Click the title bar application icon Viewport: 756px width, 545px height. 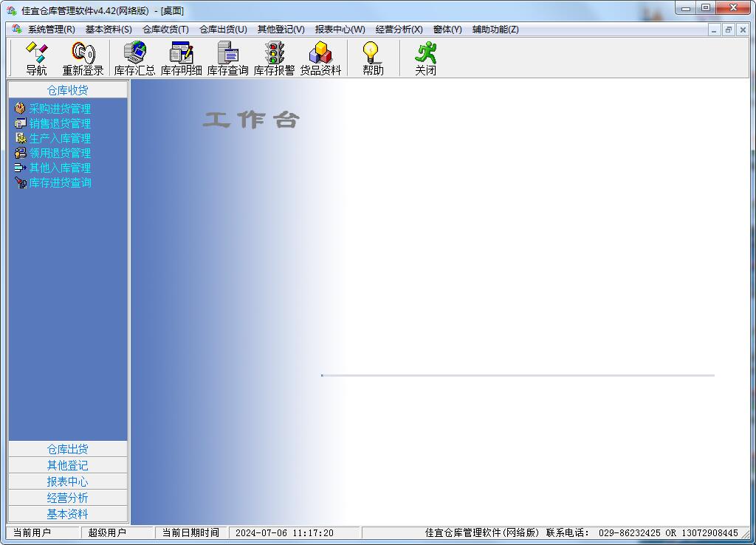point(12,10)
